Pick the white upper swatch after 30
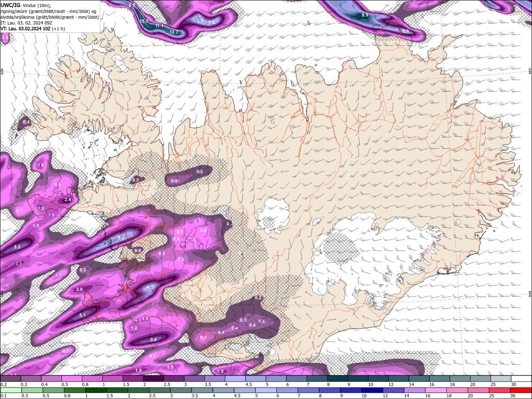The image size is (532, 399). (x=522, y=379)
